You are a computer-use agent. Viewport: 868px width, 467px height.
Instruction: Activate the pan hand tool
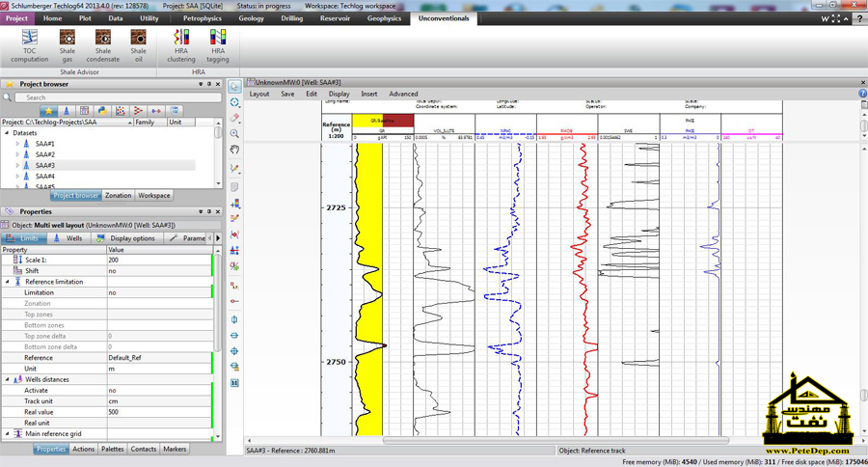(x=234, y=150)
